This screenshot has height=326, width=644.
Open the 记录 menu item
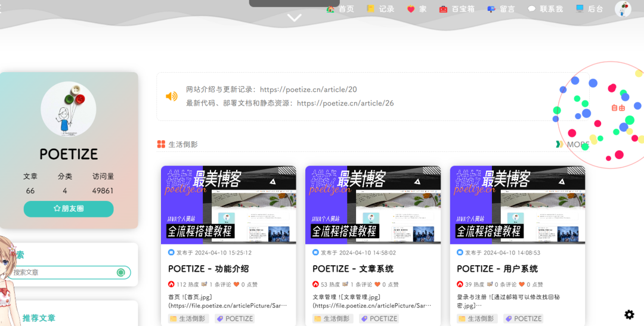pos(380,8)
